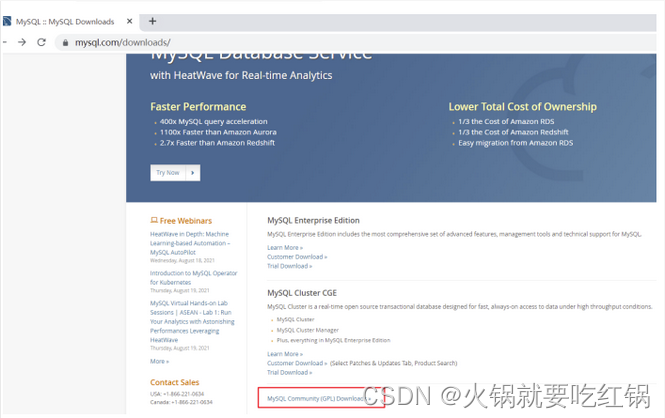Click the MySQL Enterprise Edition heading
The image size is (665, 418).
click(313, 220)
